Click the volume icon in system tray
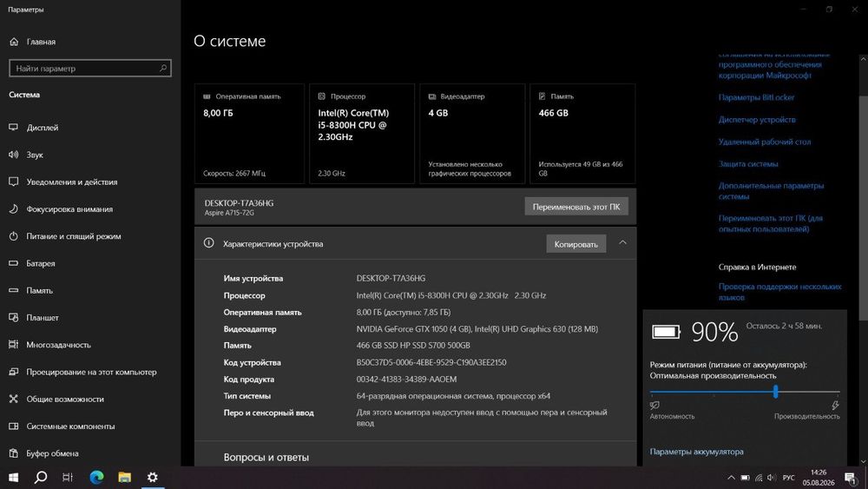868x489 pixels. (x=773, y=478)
